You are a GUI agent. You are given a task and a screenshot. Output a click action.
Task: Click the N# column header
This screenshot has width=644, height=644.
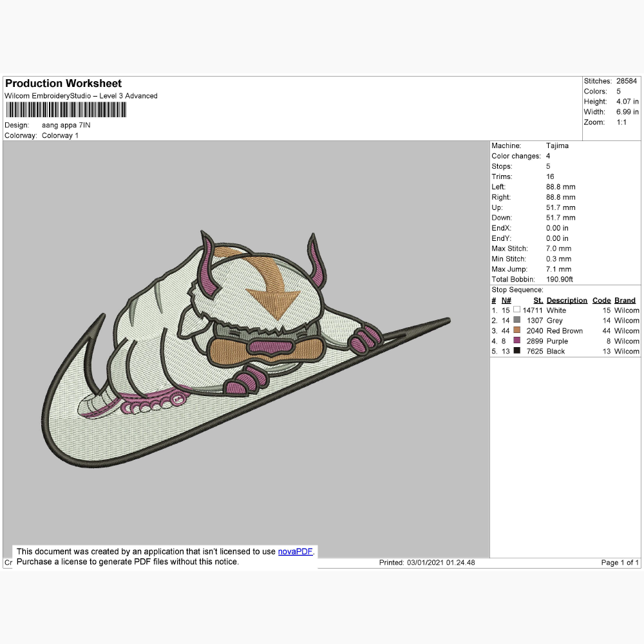click(x=506, y=300)
